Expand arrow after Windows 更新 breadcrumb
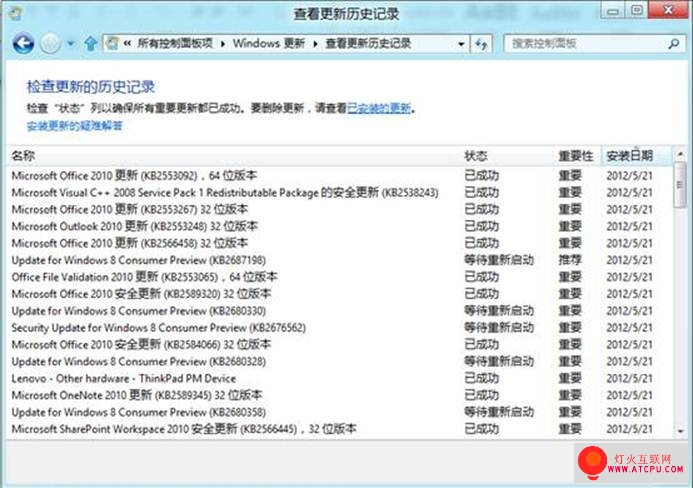This screenshot has height=488, width=693. point(315,44)
